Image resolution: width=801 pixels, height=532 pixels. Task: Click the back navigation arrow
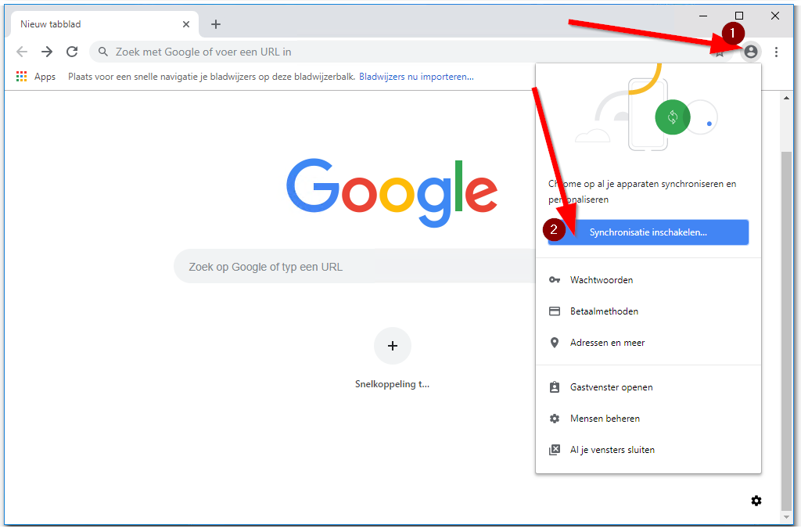(x=22, y=52)
